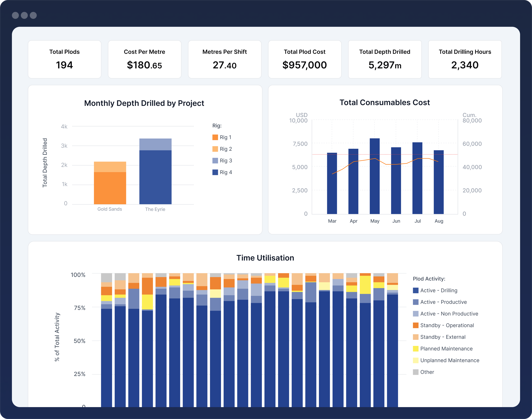Toggle Rig 2 legend entry

click(225, 149)
